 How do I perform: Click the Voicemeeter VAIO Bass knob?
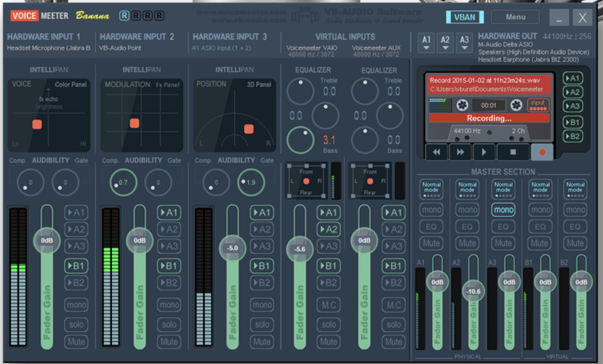pos(300,140)
